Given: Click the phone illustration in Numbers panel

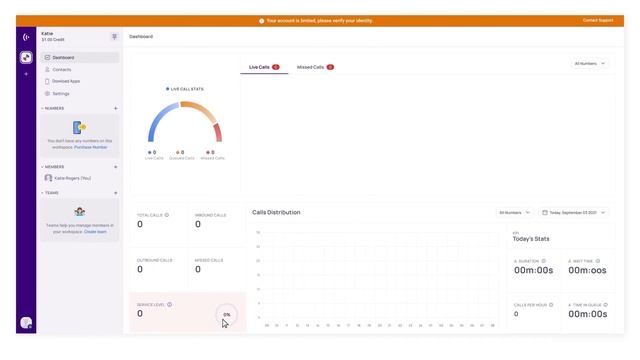Looking at the screenshot, I should point(79,128).
